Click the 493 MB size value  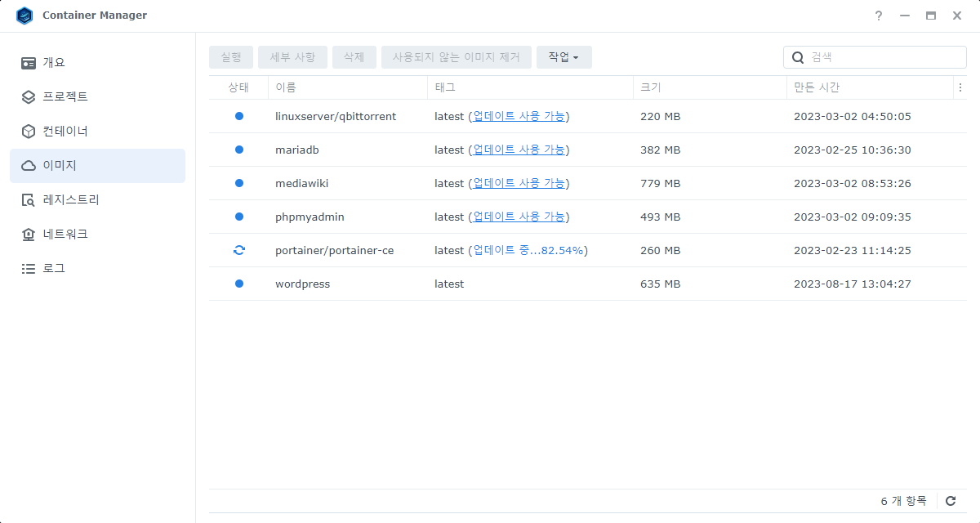click(661, 217)
